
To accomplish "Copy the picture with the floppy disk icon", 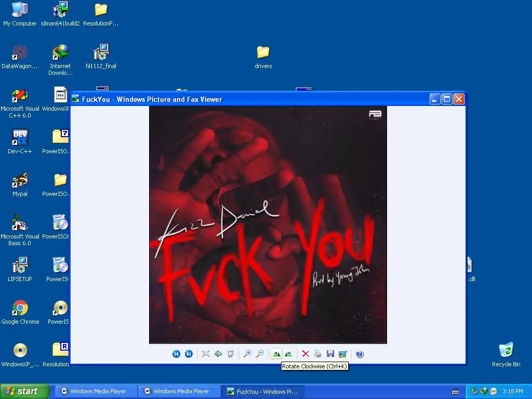I will [330, 354].
